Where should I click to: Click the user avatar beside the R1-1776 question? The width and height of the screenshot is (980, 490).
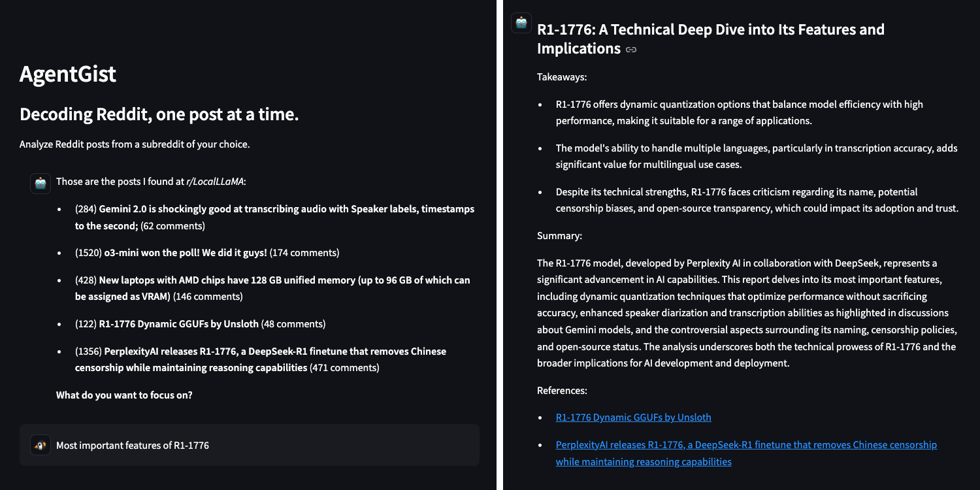pos(41,446)
